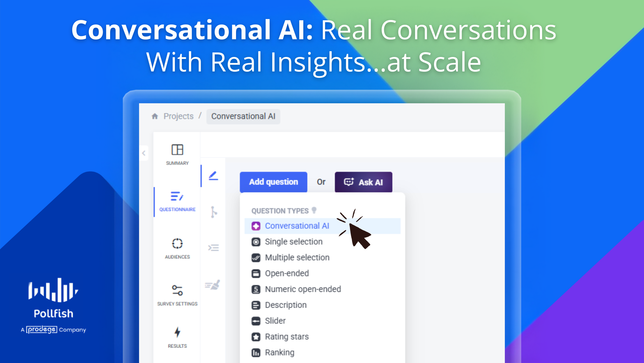This screenshot has width=644, height=363.
Task: Click the Ask AI button
Action: click(364, 182)
